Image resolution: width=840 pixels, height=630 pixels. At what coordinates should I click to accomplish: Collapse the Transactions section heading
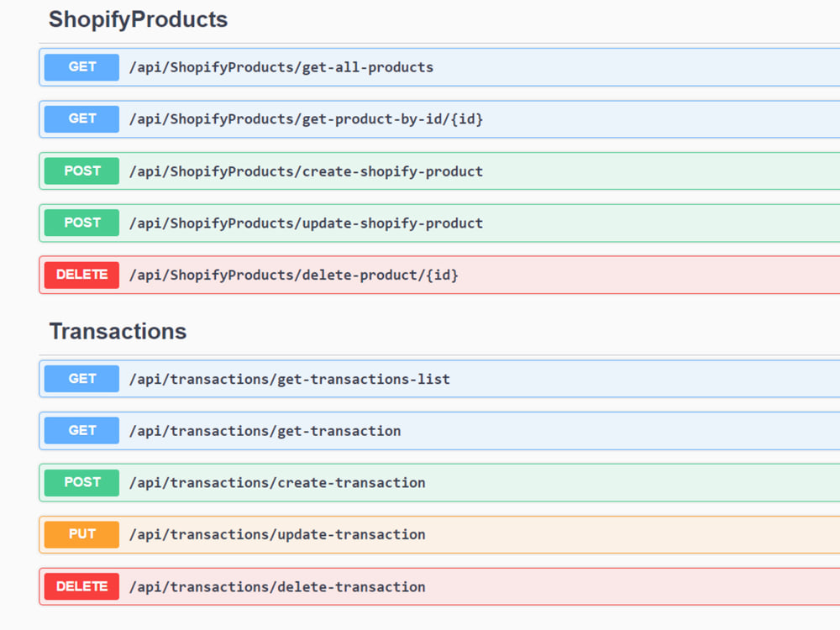118,331
